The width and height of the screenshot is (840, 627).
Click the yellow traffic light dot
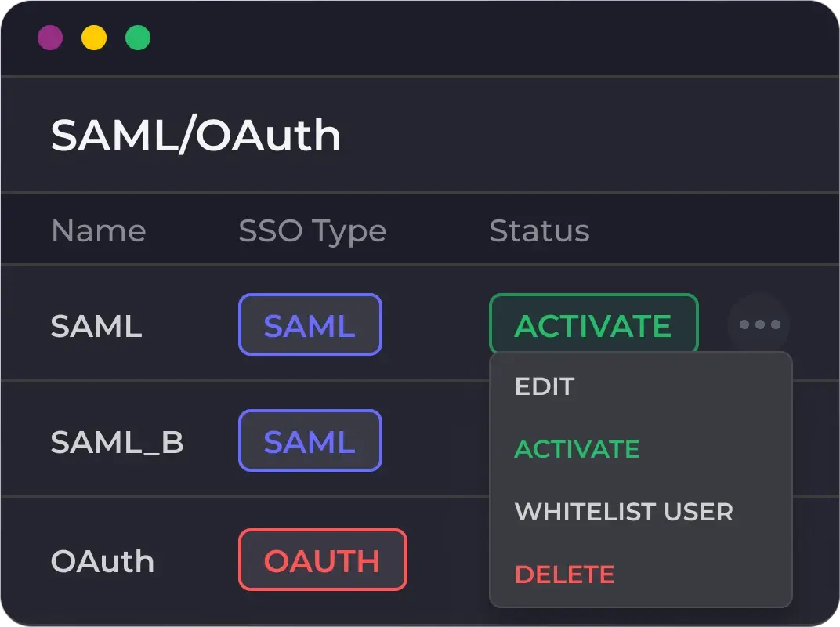[x=94, y=37]
